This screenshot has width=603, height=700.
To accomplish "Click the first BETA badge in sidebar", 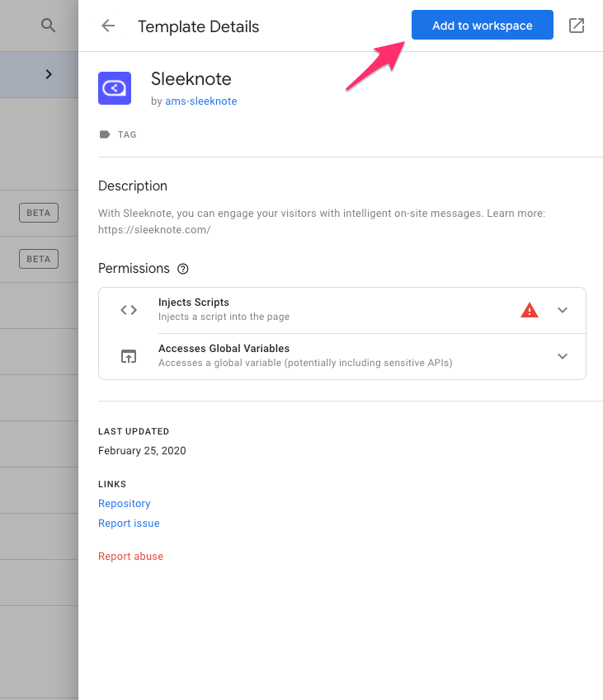I will pos(39,213).
